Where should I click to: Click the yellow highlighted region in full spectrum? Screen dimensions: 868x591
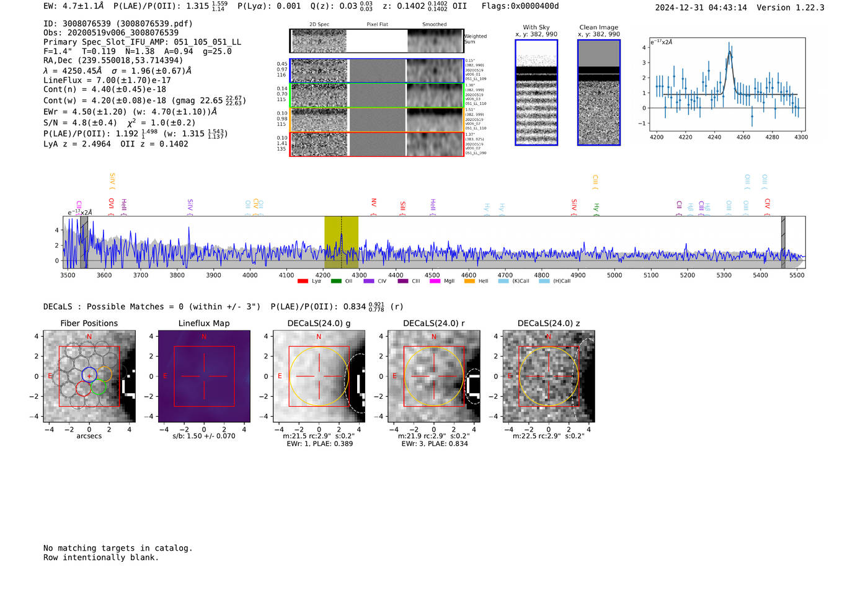point(341,242)
